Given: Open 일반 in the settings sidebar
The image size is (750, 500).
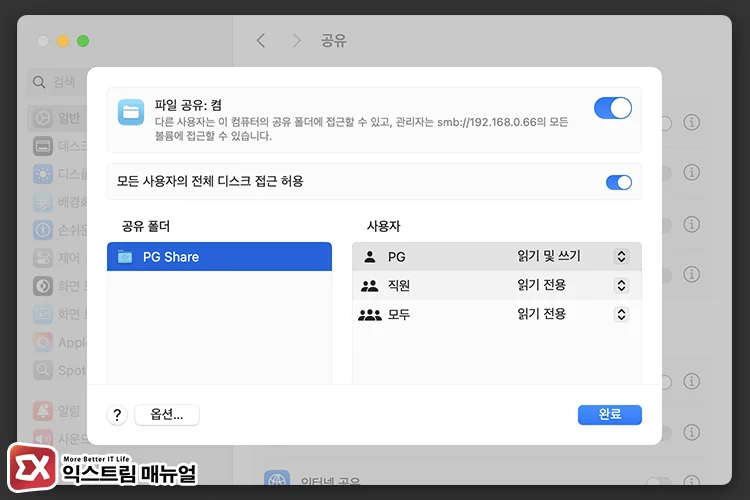Looking at the screenshot, I should [x=57, y=118].
